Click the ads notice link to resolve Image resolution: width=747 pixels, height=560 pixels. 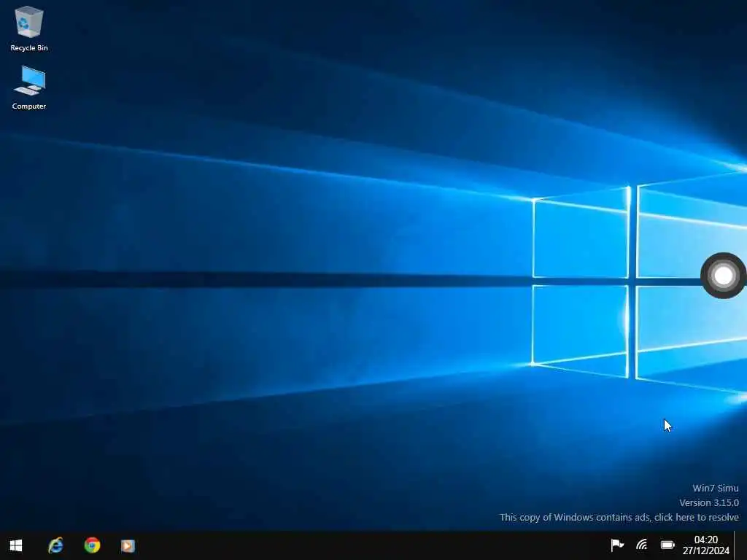[619, 517]
